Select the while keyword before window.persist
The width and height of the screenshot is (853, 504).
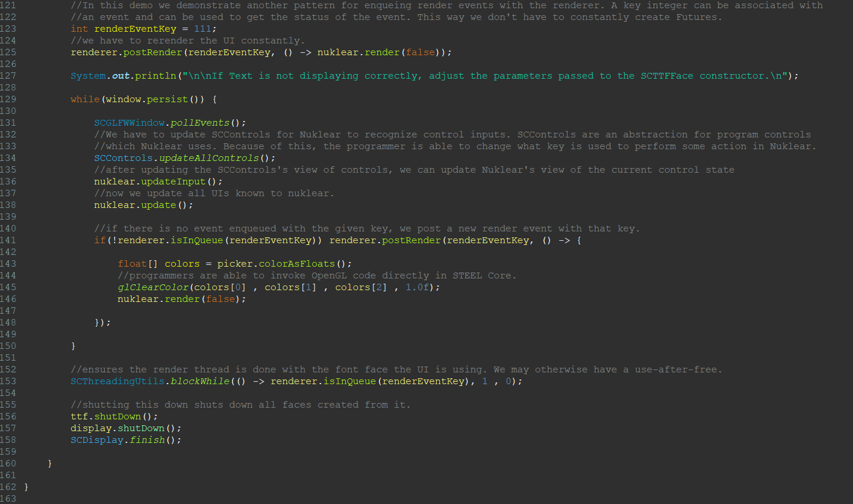tap(85, 99)
